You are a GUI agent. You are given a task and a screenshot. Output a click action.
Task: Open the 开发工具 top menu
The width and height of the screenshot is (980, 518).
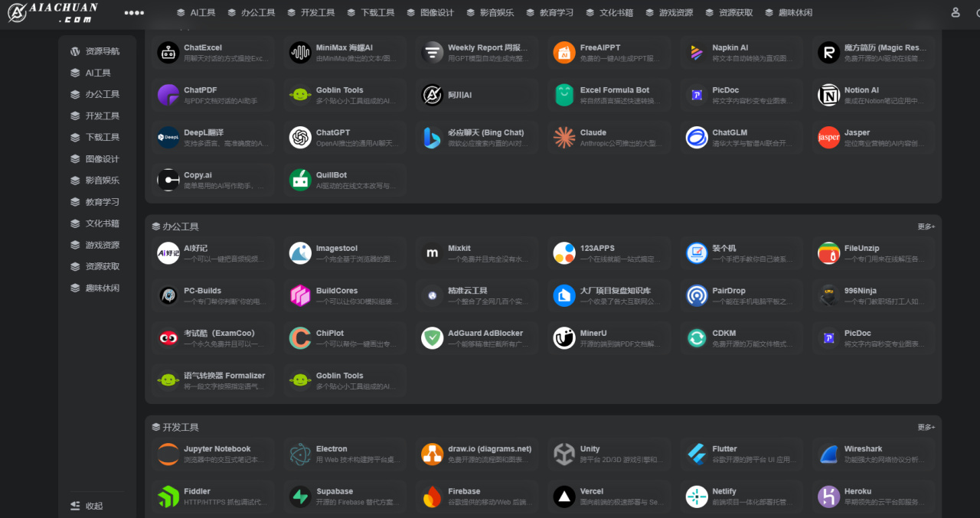[x=311, y=13]
